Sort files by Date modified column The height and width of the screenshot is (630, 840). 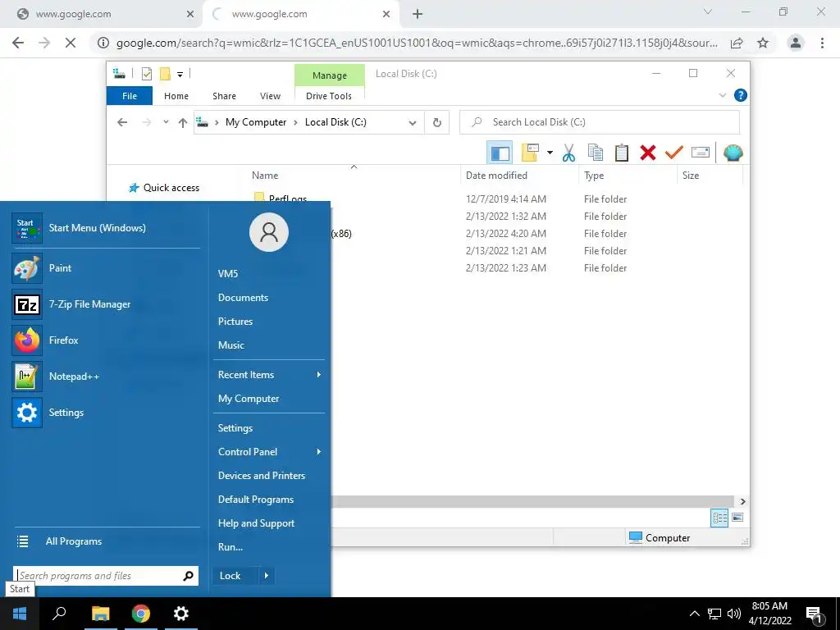coord(496,176)
